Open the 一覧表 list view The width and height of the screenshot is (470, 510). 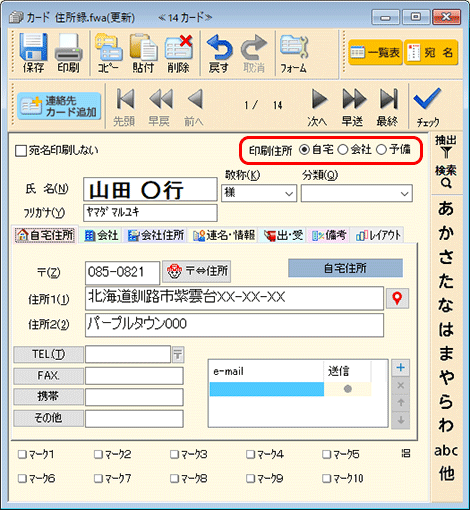pyautogui.click(x=375, y=52)
